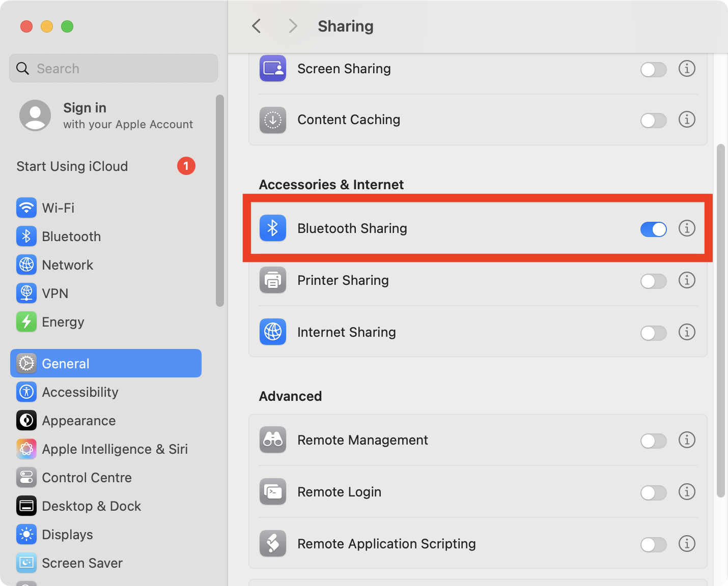
Task: Open Network settings via globe icon
Action: pos(26,265)
